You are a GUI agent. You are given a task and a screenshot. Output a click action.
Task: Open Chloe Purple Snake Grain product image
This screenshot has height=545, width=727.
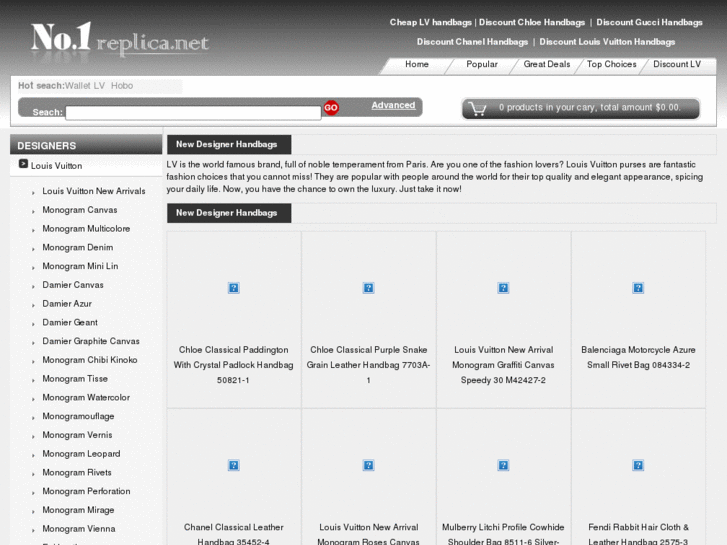[x=369, y=288]
